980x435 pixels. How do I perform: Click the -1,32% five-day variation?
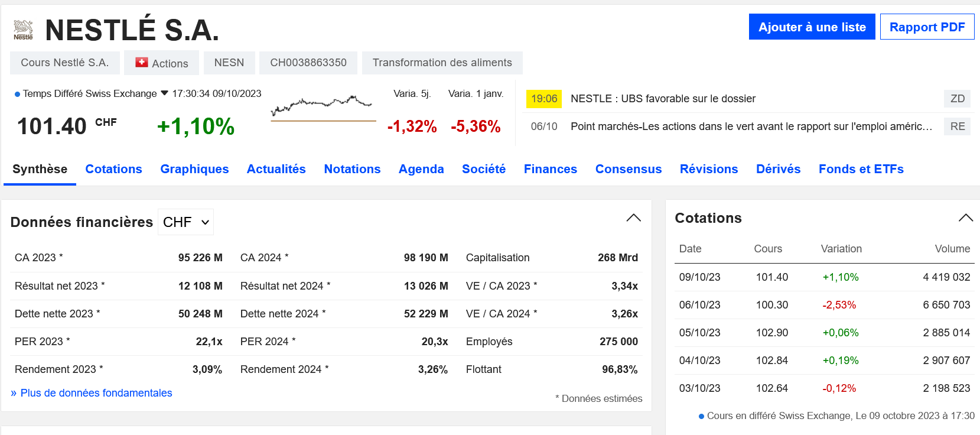[412, 126]
